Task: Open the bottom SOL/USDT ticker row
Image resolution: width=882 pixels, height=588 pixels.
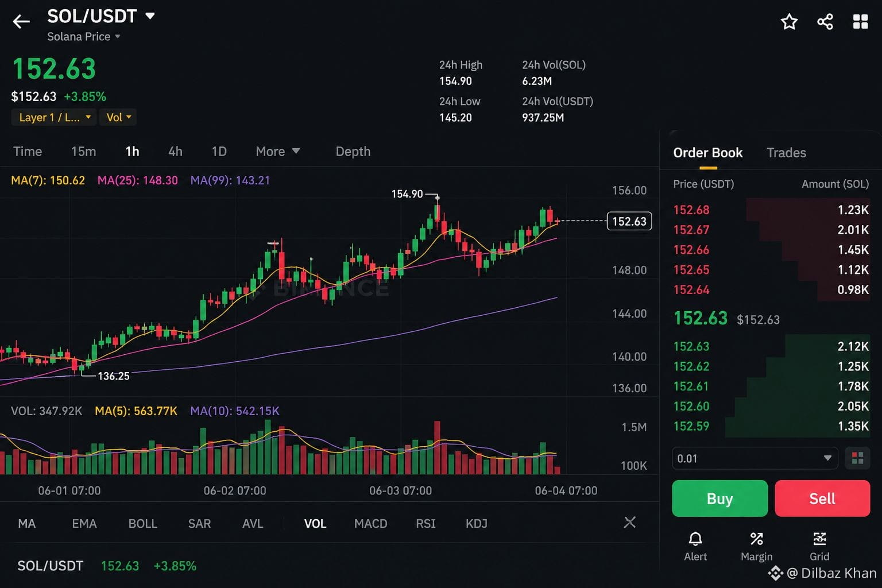Action: pyautogui.click(x=107, y=566)
